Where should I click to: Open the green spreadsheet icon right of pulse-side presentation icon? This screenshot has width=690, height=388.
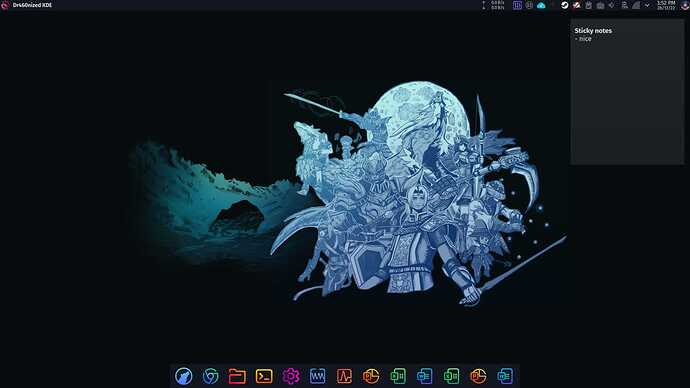398,376
